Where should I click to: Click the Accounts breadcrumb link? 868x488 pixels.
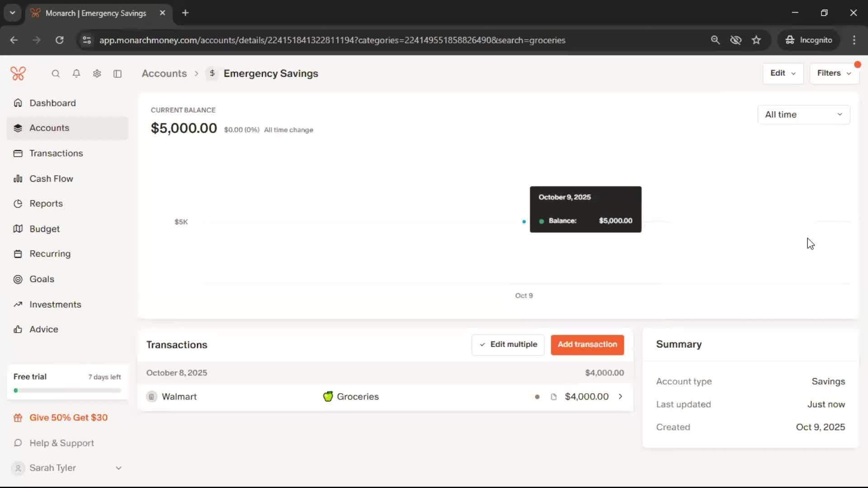(164, 74)
